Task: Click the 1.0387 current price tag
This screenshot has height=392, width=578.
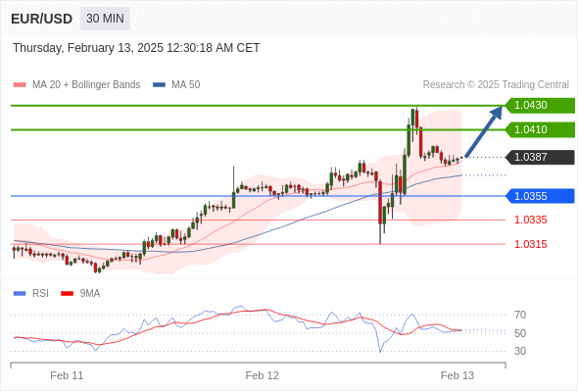Action: pyautogui.click(x=540, y=158)
